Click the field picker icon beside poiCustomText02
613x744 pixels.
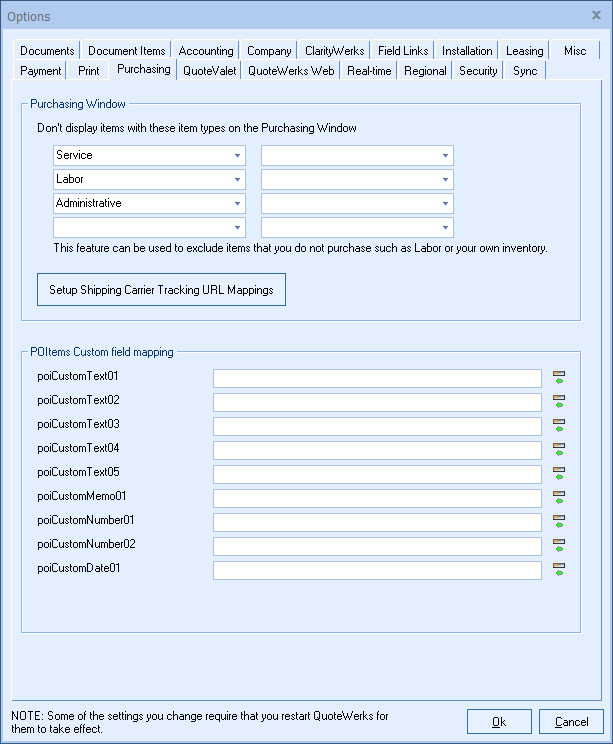pos(559,402)
